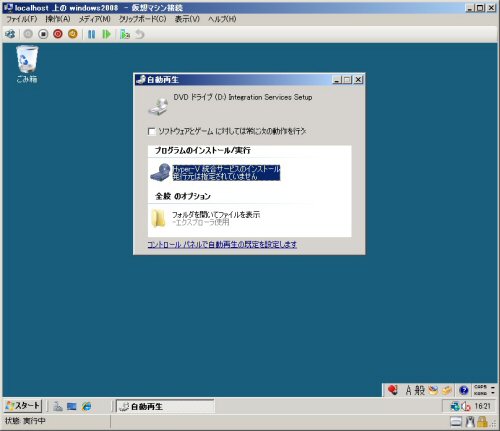The image size is (500, 431).
Task: Open the IME tools toolbox icon
Action: [447, 390]
